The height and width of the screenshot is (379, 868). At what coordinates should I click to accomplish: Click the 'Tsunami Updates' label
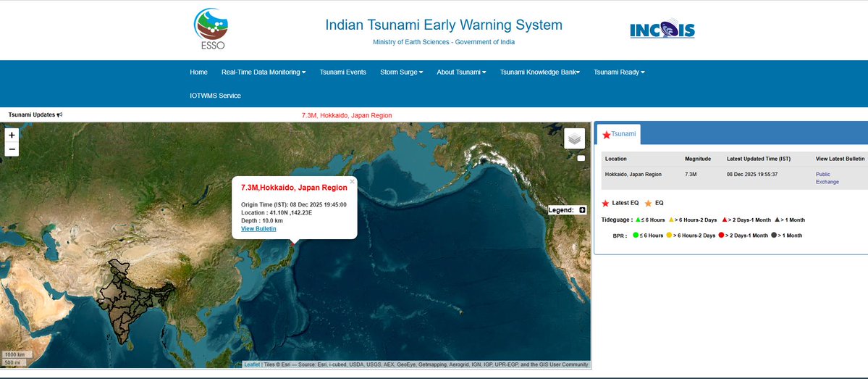click(x=32, y=114)
